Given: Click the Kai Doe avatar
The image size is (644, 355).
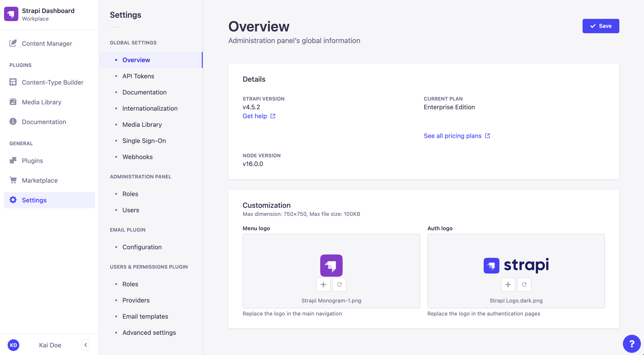Looking at the screenshot, I should [14, 345].
